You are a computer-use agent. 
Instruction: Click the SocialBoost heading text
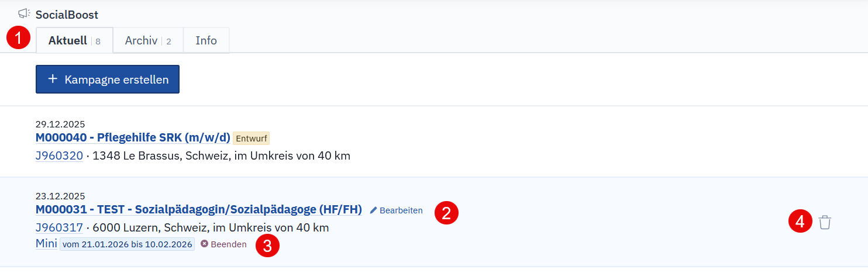click(67, 15)
